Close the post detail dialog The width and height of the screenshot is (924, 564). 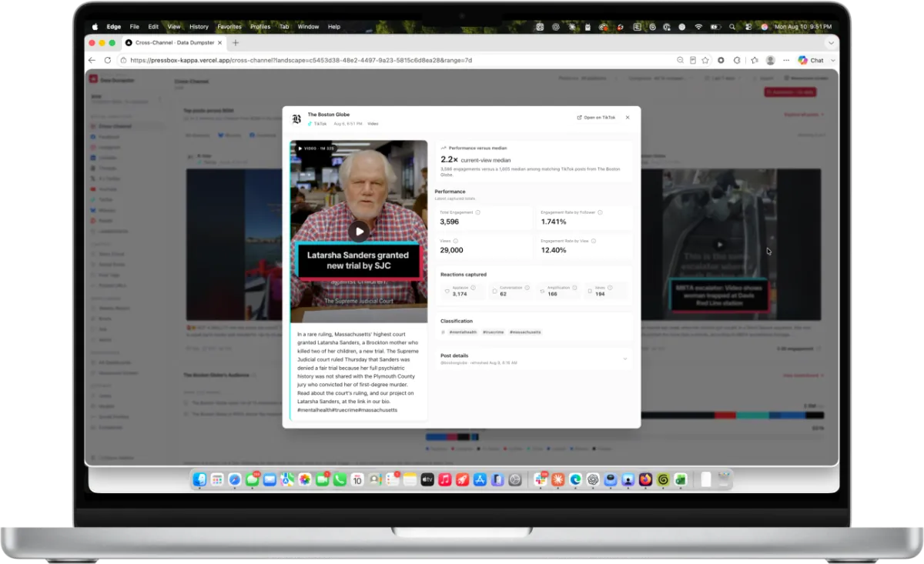coord(628,118)
